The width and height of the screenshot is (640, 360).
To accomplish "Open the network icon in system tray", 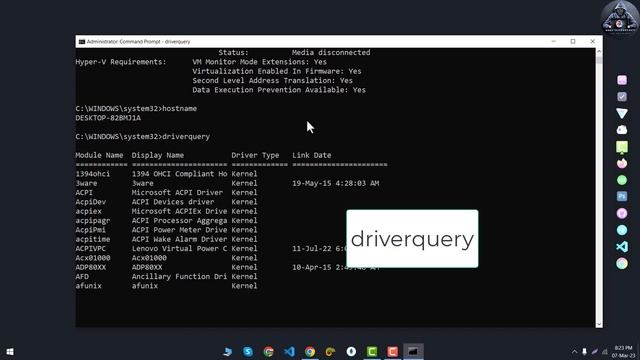I will pyautogui.click(x=605, y=351).
